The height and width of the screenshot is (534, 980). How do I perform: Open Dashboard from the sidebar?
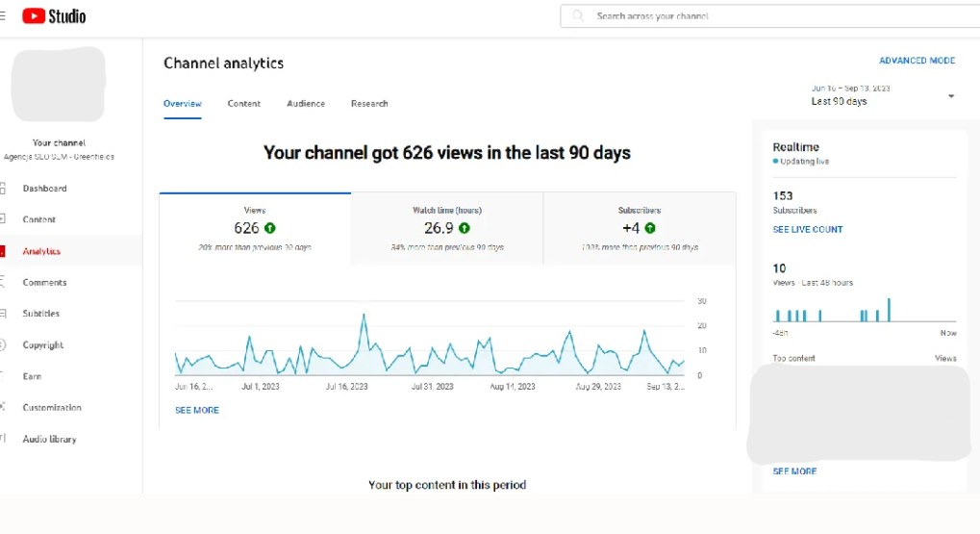44,189
